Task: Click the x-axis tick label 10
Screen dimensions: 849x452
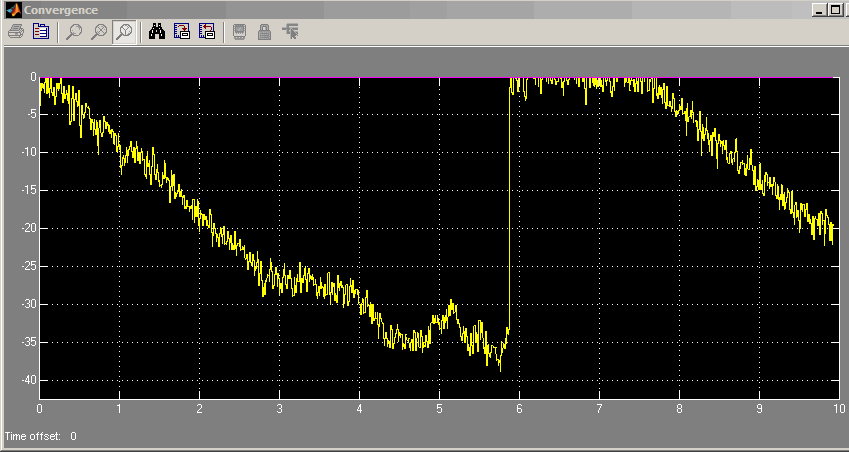Action: pyautogui.click(x=839, y=409)
